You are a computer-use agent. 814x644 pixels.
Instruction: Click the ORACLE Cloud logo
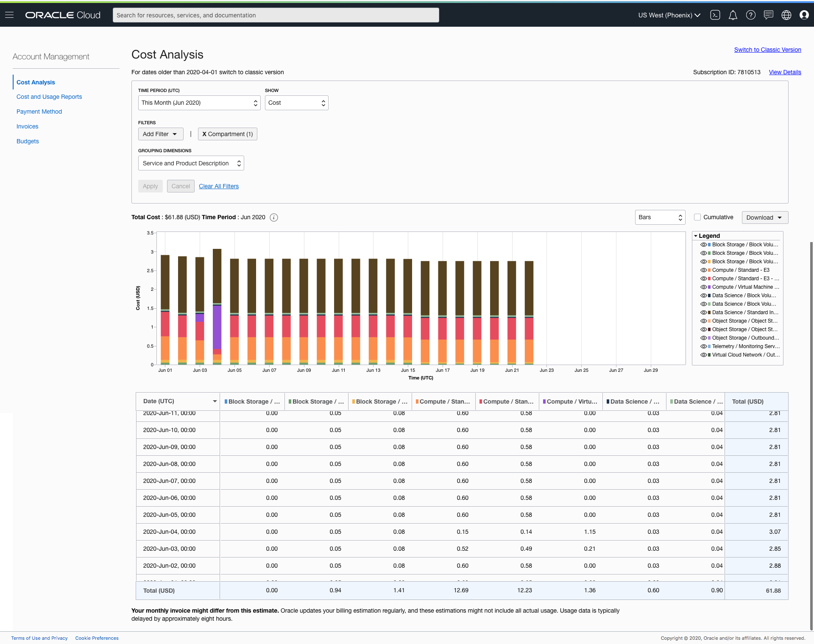click(62, 15)
